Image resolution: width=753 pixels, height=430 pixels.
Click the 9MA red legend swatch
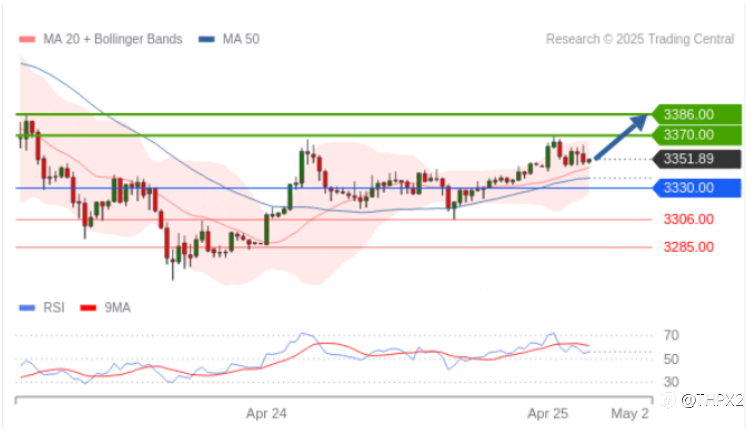pyautogui.click(x=88, y=308)
